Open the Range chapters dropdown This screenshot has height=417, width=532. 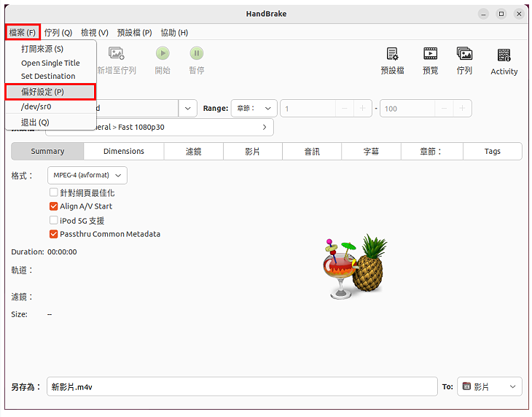tap(254, 109)
